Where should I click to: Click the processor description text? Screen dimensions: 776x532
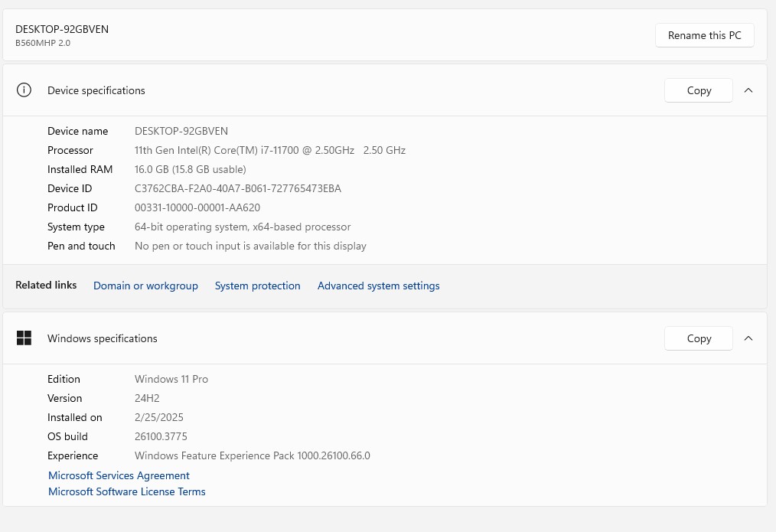(270, 150)
